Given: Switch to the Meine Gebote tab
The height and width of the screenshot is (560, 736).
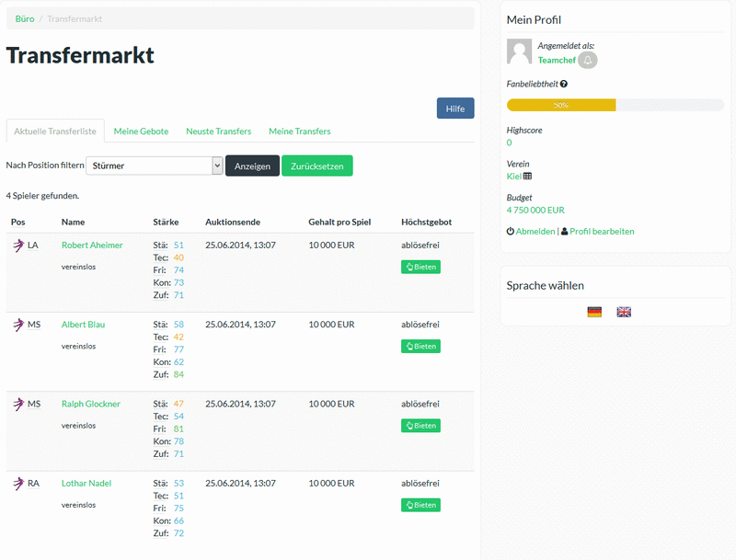Looking at the screenshot, I should 141,131.
